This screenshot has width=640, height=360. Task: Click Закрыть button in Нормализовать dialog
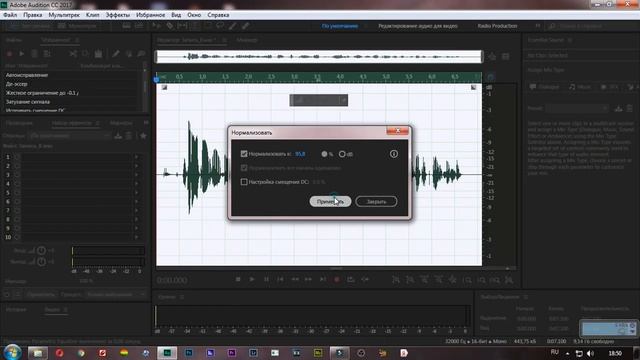[376, 201]
